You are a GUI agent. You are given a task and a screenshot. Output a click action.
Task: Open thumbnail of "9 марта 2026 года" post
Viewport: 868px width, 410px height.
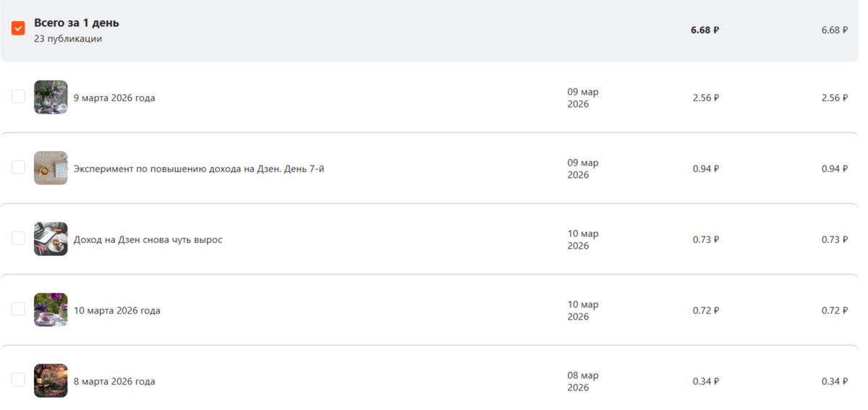[x=51, y=97]
